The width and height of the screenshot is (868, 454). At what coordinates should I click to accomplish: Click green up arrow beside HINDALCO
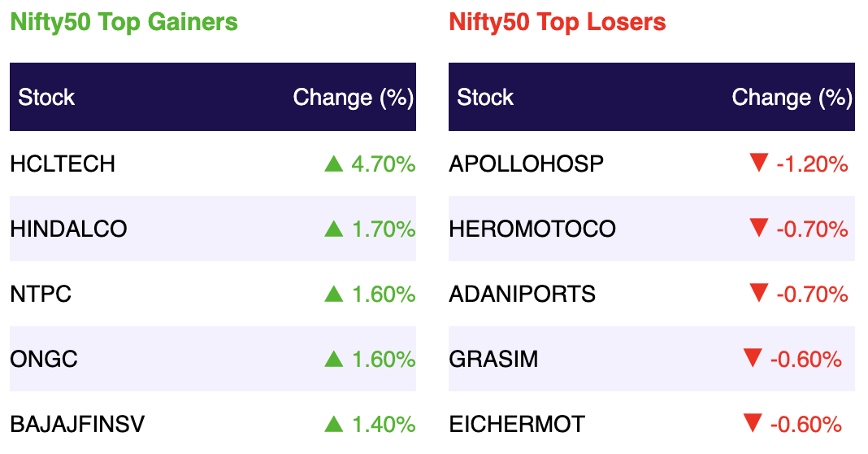[x=334, y=229]
